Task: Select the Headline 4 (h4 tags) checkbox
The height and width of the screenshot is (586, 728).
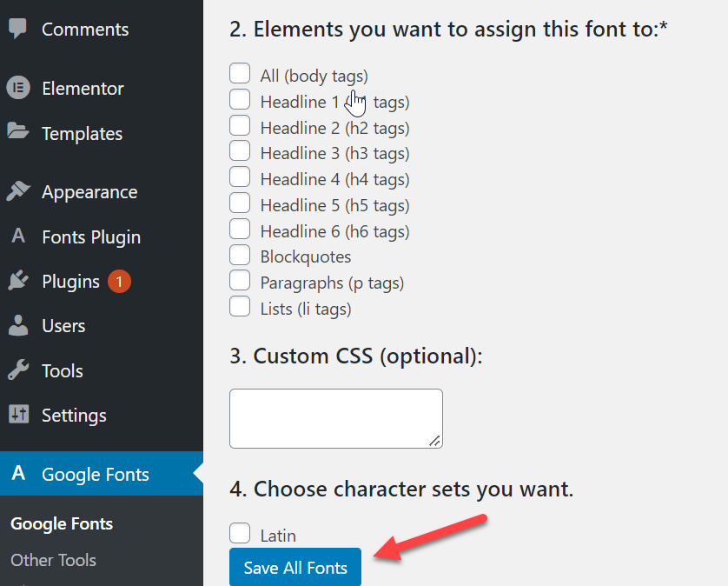Action: click(240, 177)
